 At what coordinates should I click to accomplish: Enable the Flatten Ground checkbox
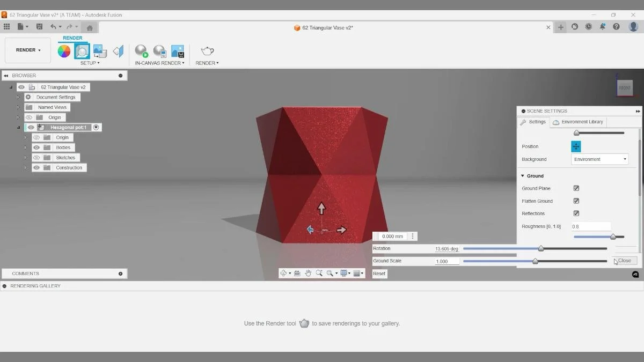point(576,201)
